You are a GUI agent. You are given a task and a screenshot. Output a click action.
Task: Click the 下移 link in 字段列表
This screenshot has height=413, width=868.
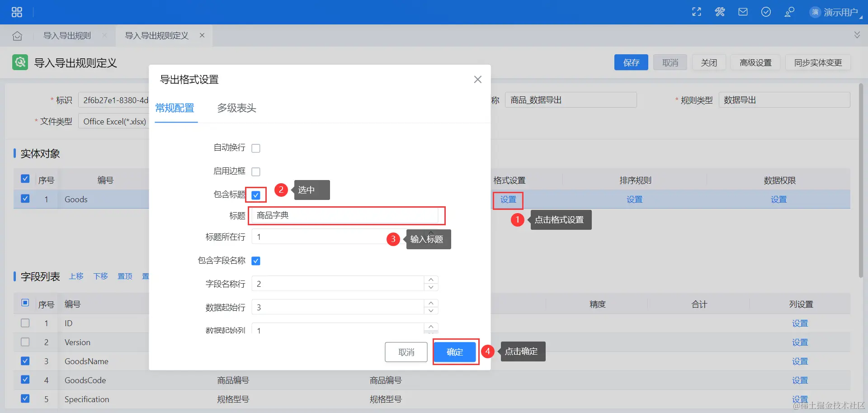[x=100, y=276]
